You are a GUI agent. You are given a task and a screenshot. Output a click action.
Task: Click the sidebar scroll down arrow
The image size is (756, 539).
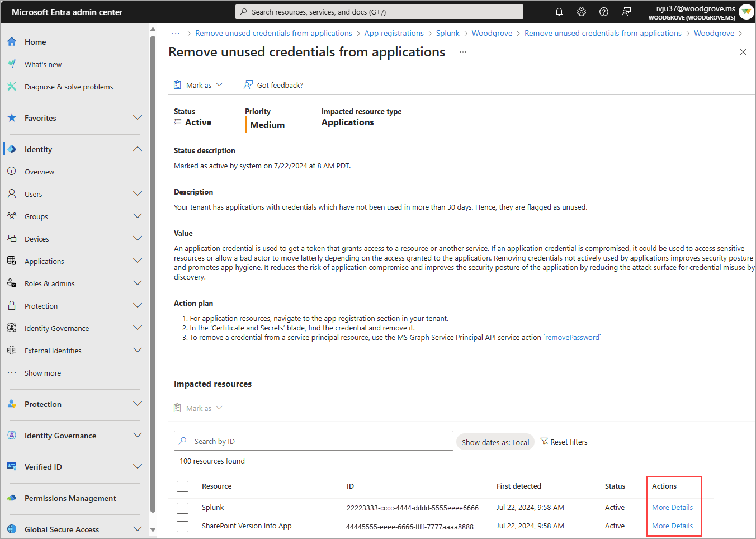point(153,529)
